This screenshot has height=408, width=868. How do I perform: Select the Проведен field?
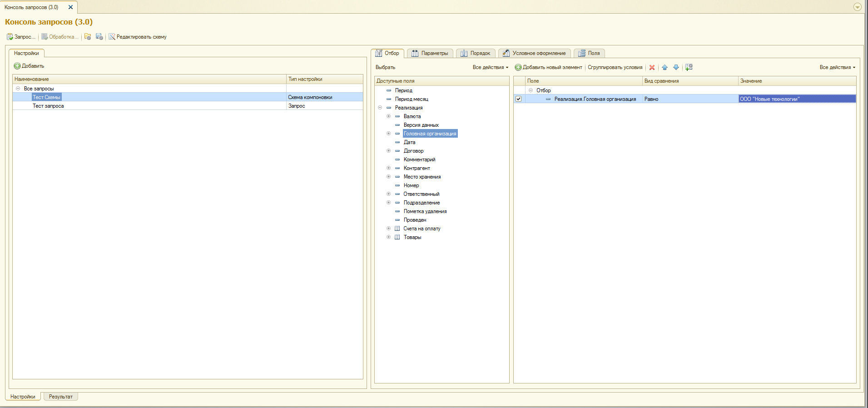pyautogui.click(x=415, y=220)
